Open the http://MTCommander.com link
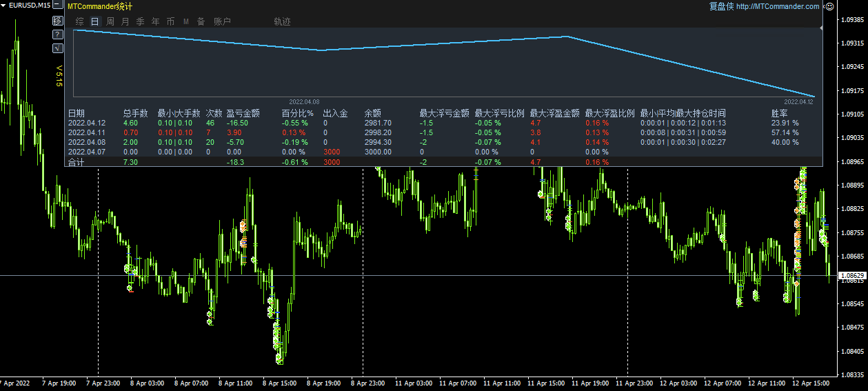Screen dimensions: 868x391 [778, 6]
